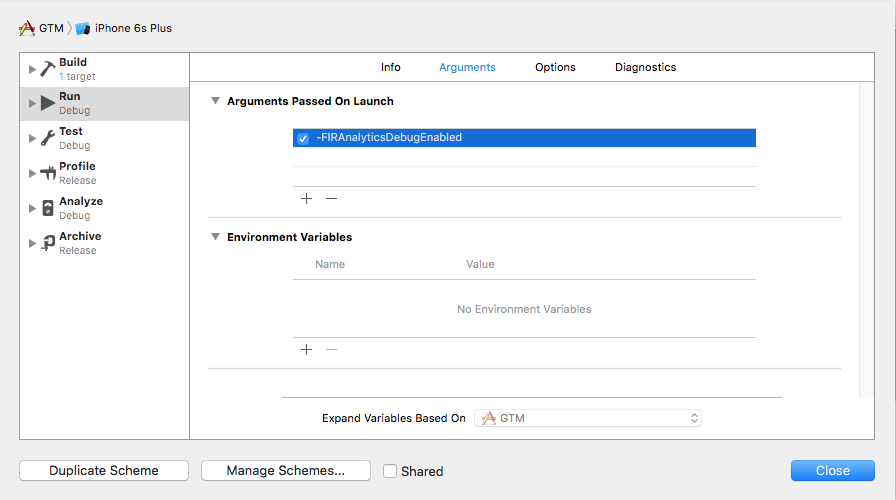Open the Options tab

pos(555,67)
